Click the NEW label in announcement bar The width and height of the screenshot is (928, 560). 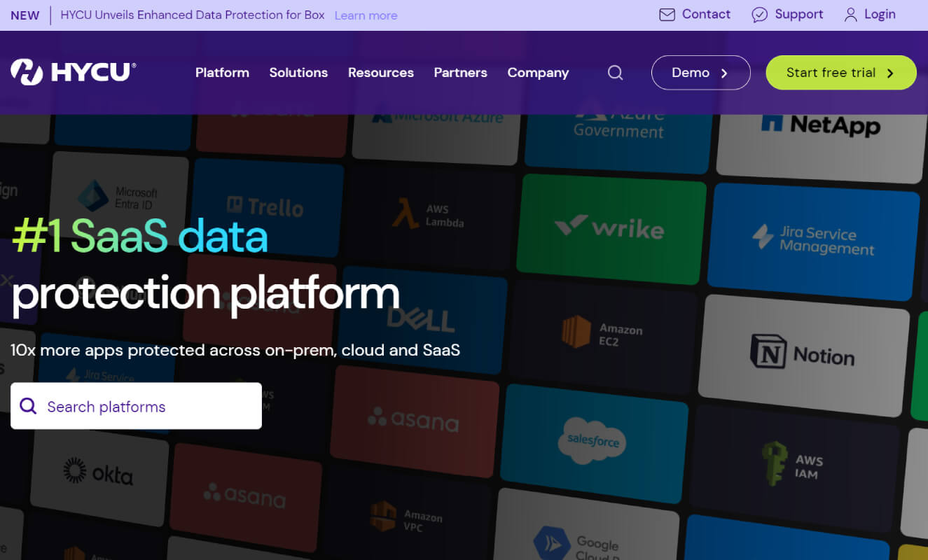click(x=25, y=15)
